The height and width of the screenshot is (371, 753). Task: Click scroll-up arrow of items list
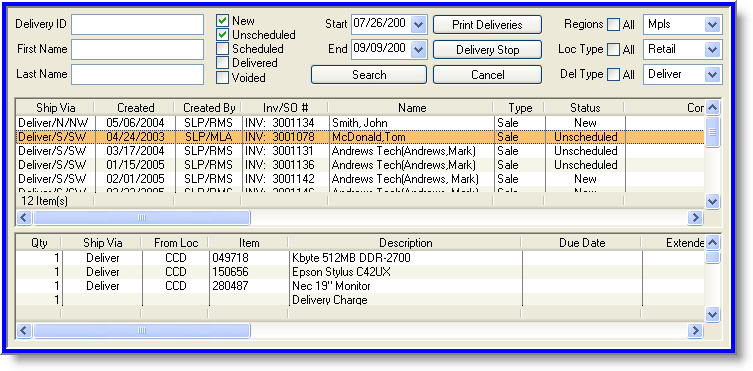[712, 243]
